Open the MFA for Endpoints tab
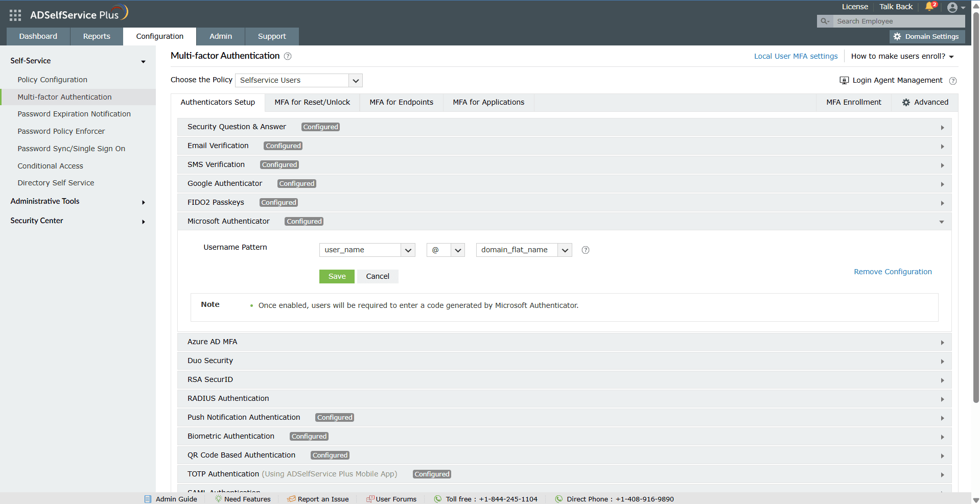Screen dimensions: 980x504 (402, 102)
